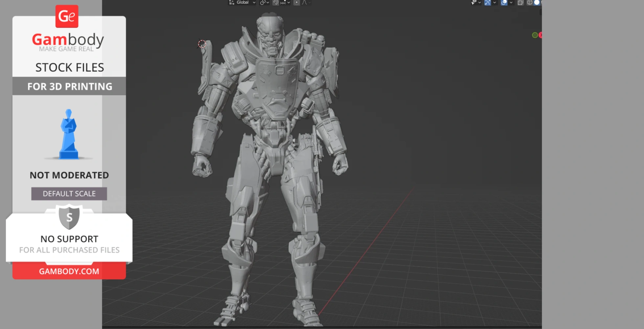Screen dimensions: 644x329
Task: Toggle viewport overlays visibility
Action: point(504,3)
